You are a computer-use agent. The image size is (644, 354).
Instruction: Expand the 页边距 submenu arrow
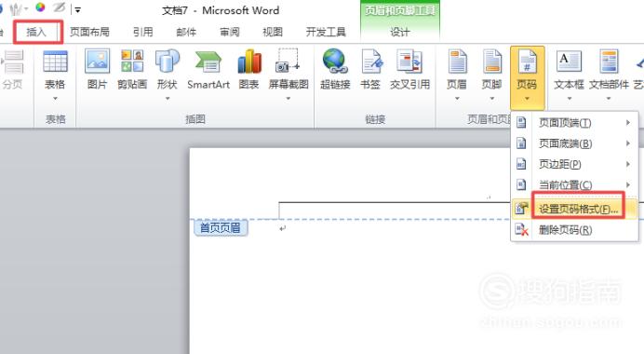pos(628,164)
